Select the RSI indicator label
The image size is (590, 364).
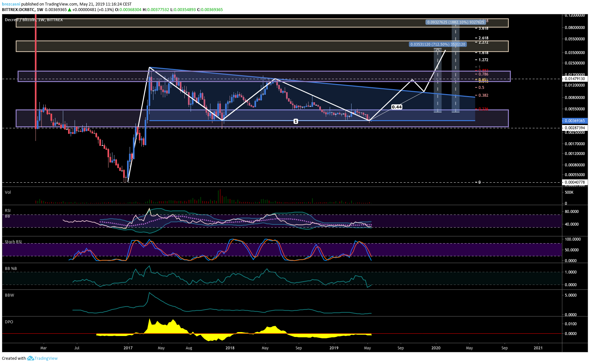8,210
